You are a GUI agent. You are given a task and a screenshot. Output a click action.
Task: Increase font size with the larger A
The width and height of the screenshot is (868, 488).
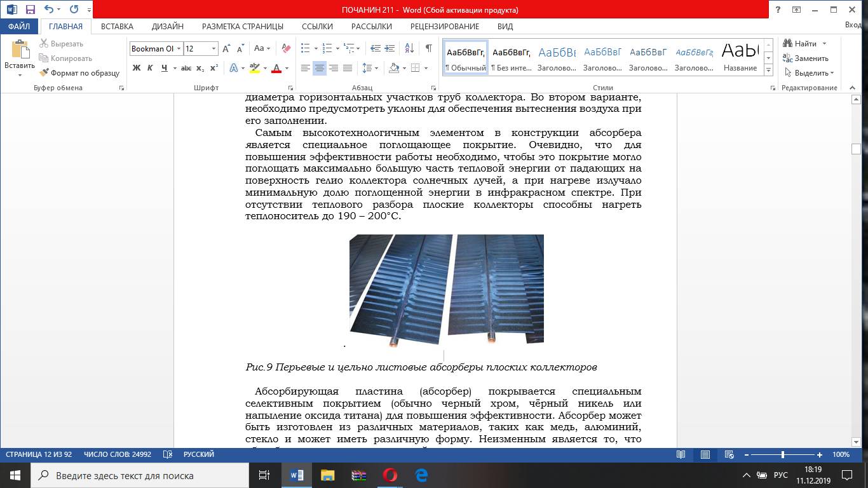tap(226, 48)
